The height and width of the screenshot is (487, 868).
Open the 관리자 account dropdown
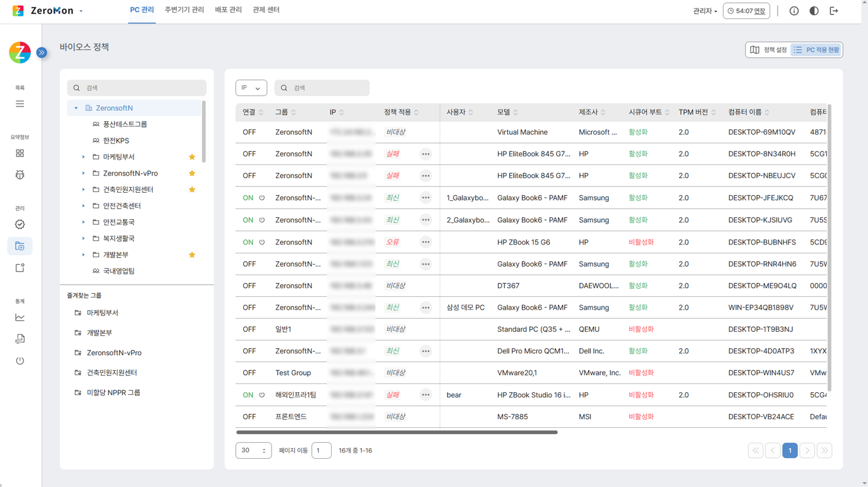tap(705, 11)
